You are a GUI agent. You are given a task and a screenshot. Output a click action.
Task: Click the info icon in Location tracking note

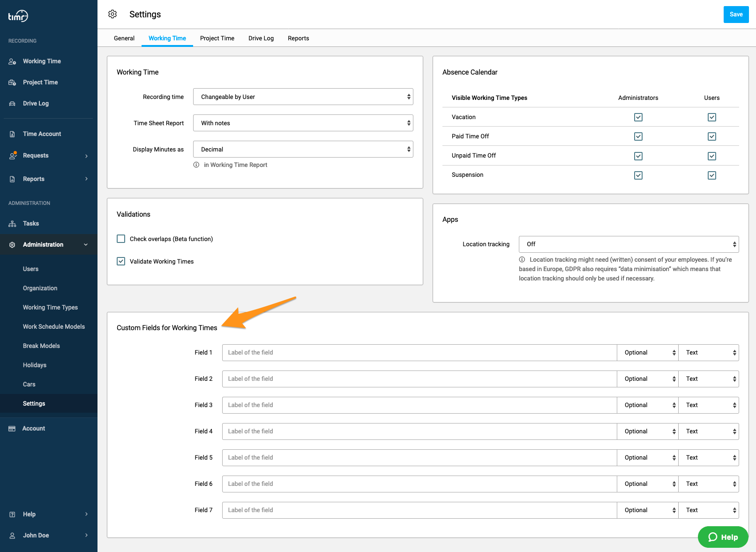522,259
